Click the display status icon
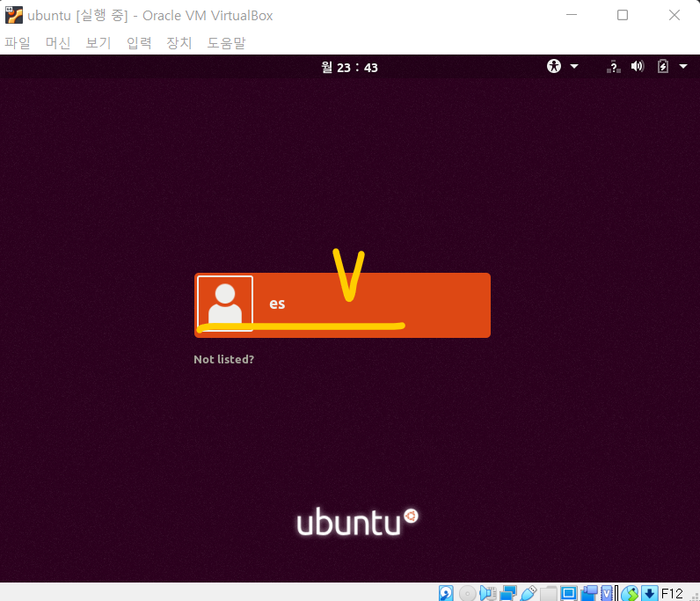The width and height of the screenshot is (700, 601). pos(569,593)
